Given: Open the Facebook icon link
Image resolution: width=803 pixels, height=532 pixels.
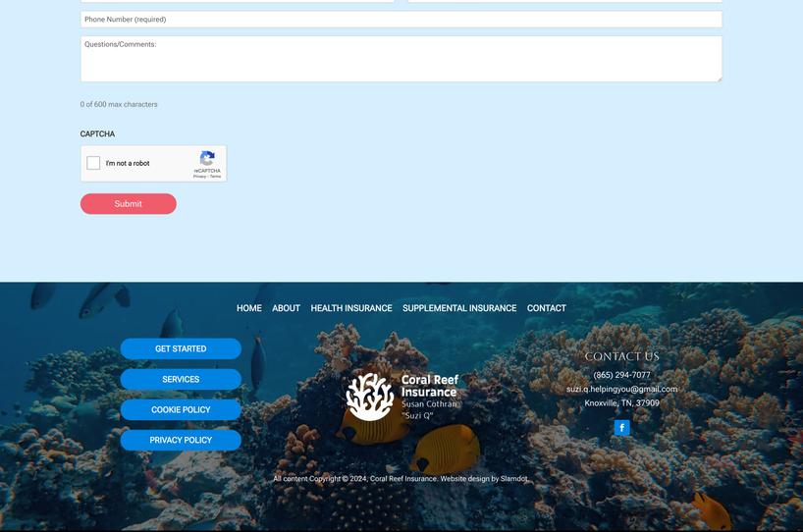Looking at the screenshot, I should pos(621,428).
